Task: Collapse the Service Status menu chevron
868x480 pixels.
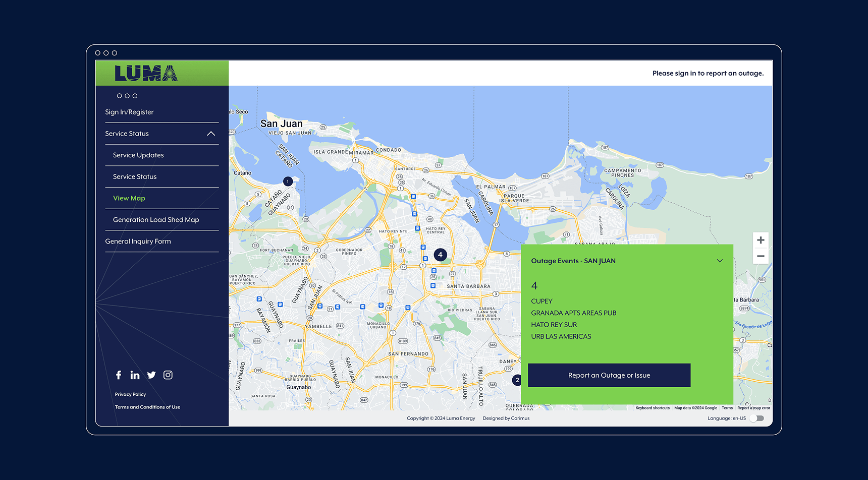Action: 211,134
